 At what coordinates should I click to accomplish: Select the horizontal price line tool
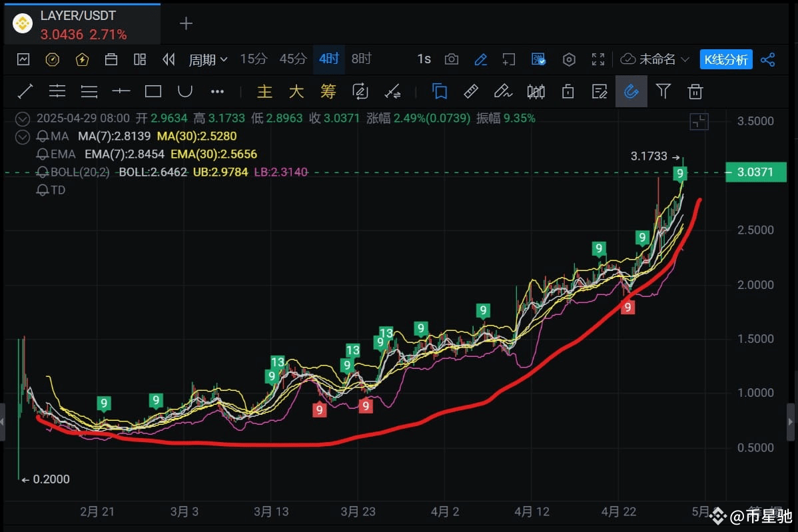(121, 91)
